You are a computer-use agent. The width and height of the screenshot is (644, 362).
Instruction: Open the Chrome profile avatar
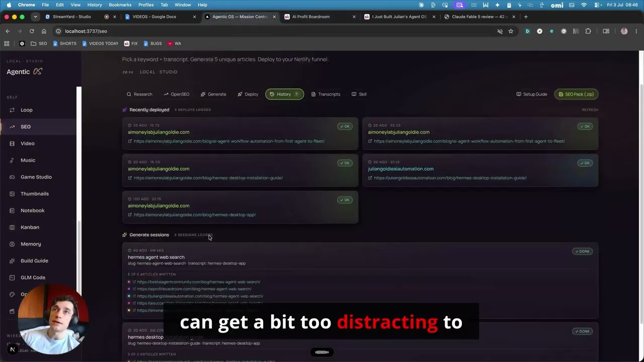click(624, 31)
